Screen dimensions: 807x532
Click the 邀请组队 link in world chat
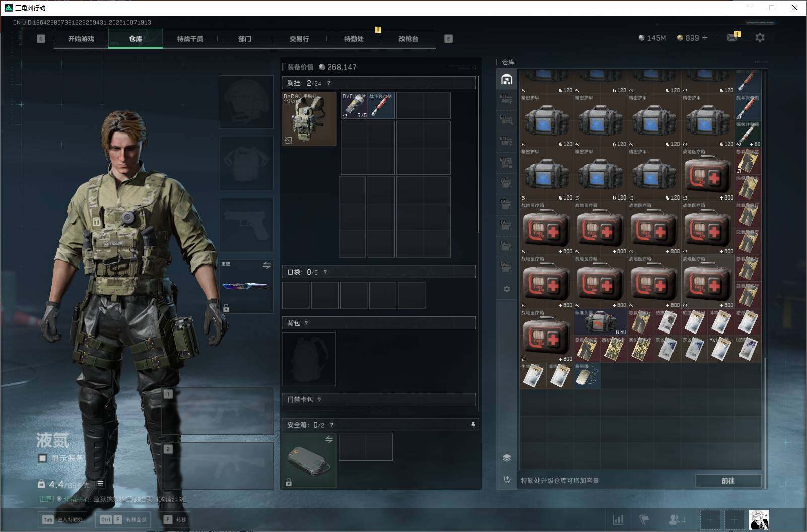(x=171, y=499)
